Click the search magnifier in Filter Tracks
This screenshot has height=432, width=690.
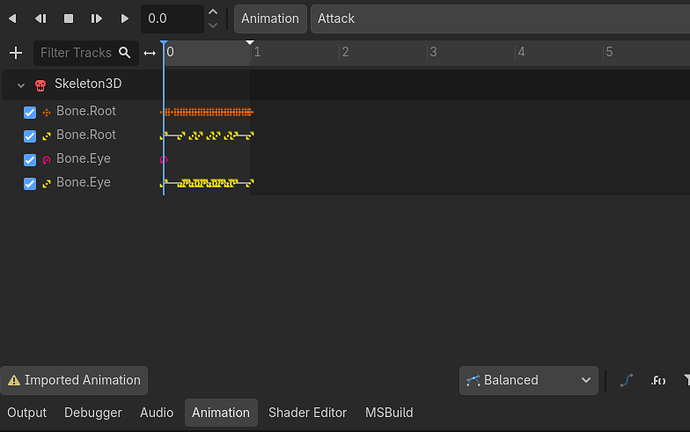[x=125, y=53]
